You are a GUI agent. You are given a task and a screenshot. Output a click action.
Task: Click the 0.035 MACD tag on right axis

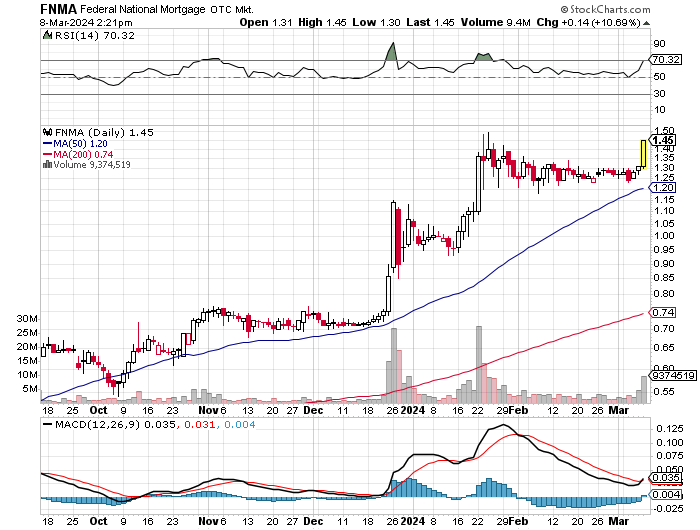point(666,478)
